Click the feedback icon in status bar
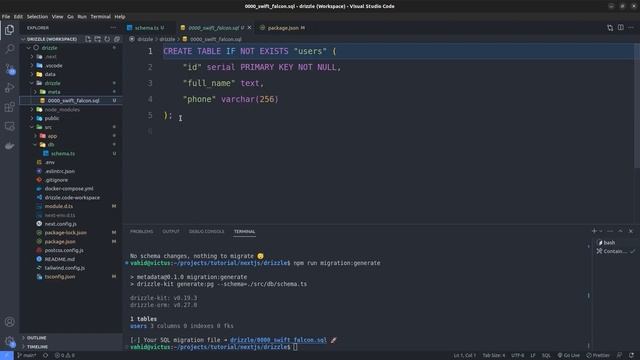 point(620,356)
